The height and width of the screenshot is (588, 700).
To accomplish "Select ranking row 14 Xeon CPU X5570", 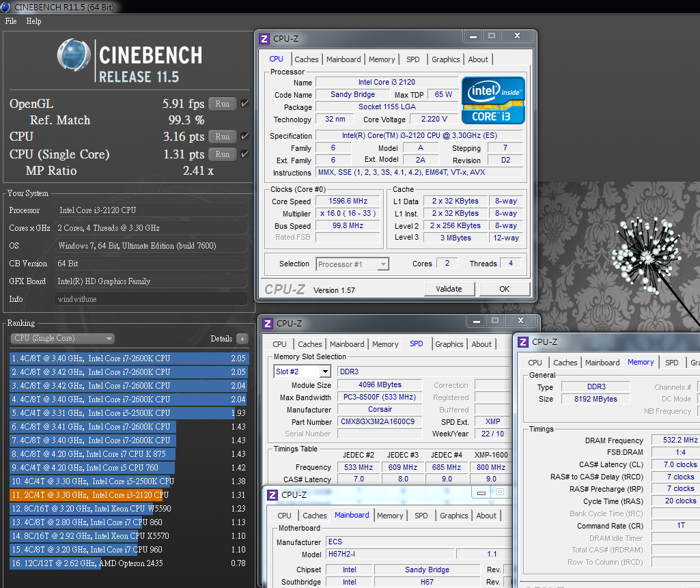I will (x=129, y=536).
